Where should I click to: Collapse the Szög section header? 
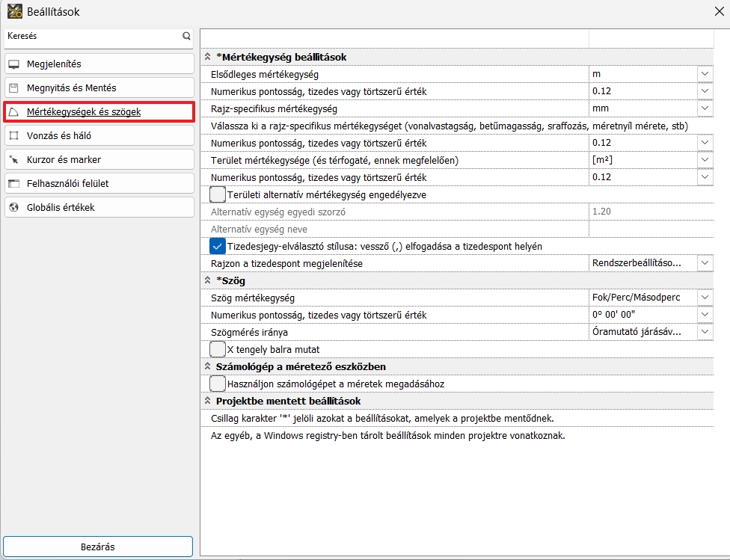(x=208, y=280)
